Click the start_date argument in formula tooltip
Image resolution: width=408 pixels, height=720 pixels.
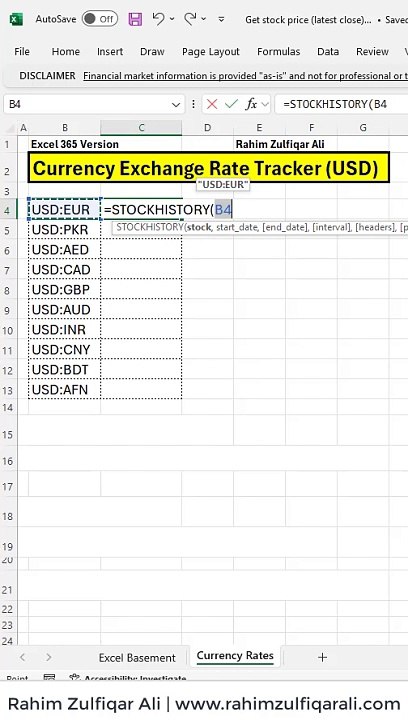236,227
